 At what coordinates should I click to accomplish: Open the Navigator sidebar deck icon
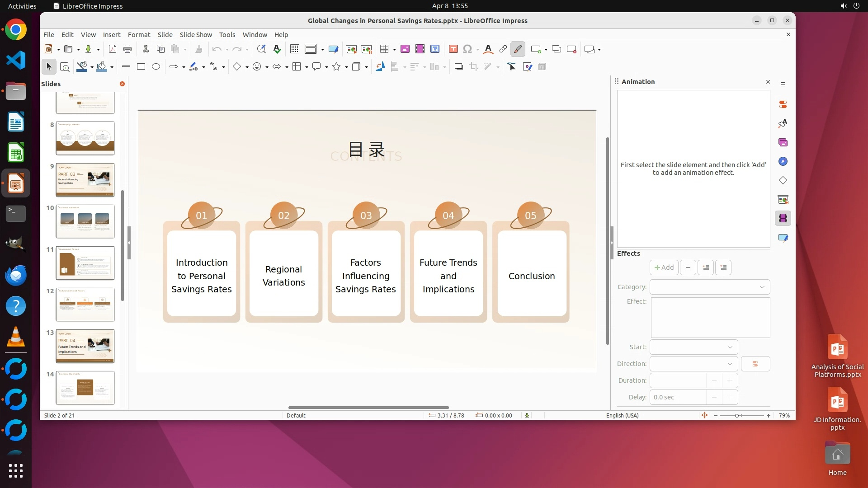tap(783, 162)
